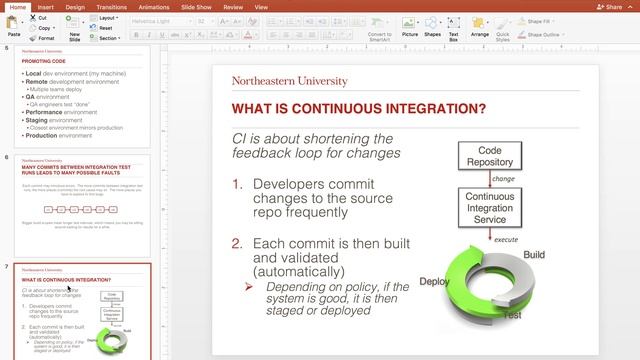
Task: Open the Shapes gallery icon
Action: (431, 23)
